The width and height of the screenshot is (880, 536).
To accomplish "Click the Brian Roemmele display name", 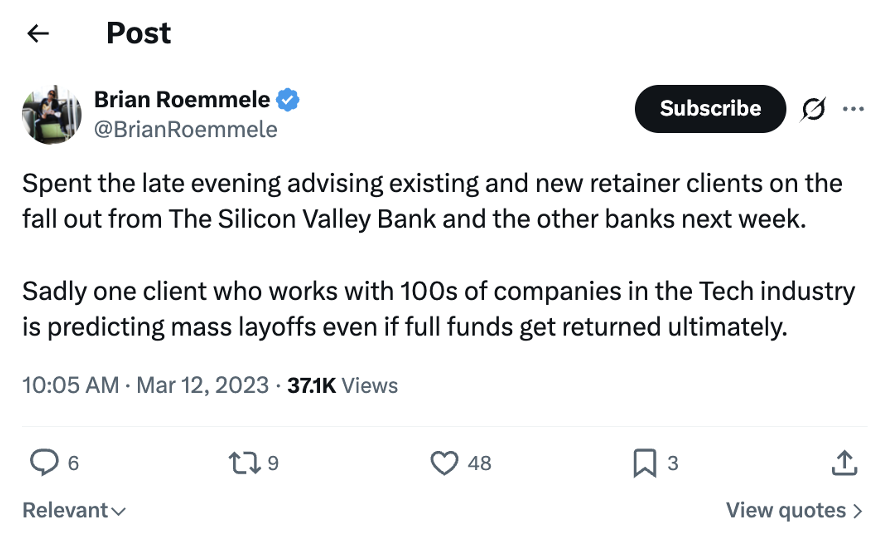I will pos(181,100).
